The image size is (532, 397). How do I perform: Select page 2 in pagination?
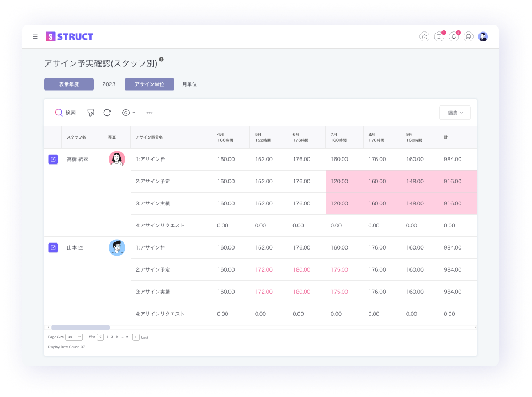tap(112, 337)
